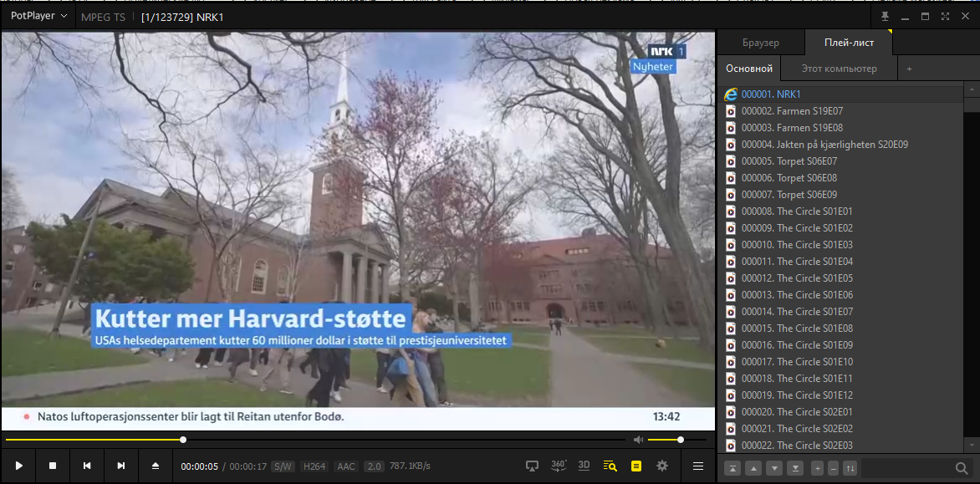Open the Этот компьютер playlist tab
Screen dimensions: 980x484
[x=839, y=69]
